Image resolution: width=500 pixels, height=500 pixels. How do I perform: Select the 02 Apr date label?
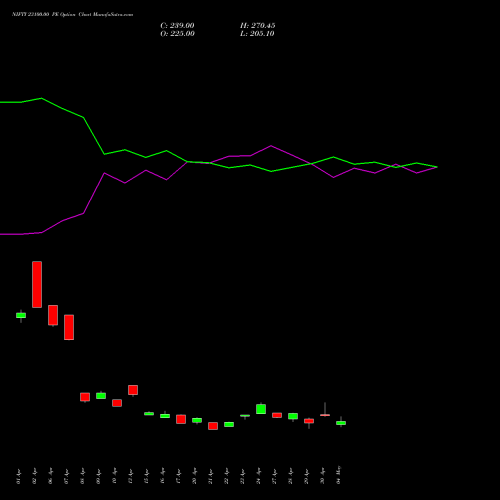tap(34, 477)
